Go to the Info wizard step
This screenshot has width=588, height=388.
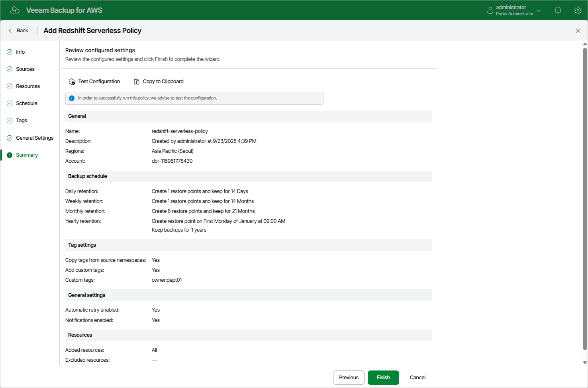coord(20,52)
